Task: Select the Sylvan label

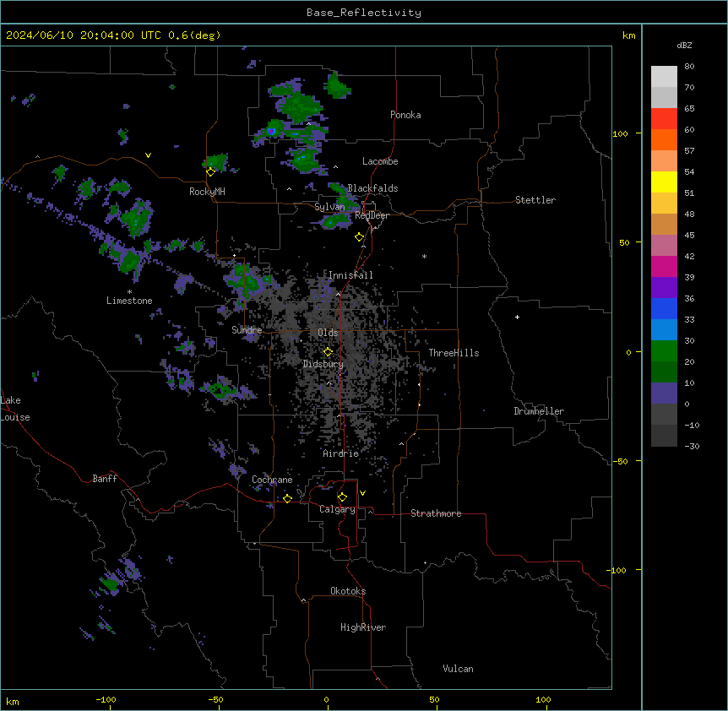Action: click(329, 207)
